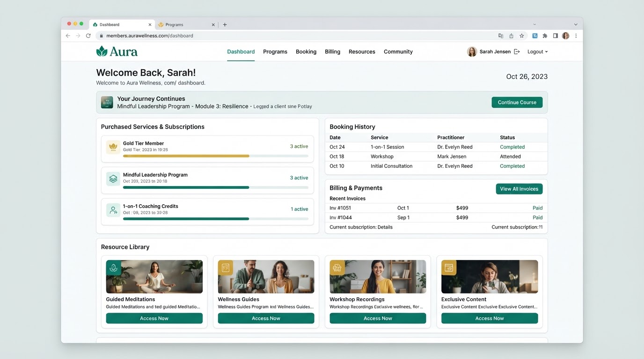Click the translate page icon

(x=501, y=36)
